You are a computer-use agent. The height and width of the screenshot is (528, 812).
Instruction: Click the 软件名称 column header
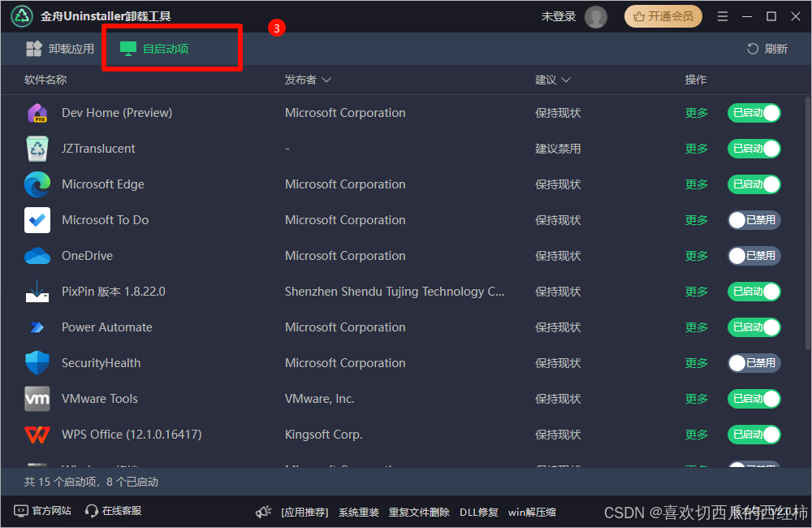[45, 80]
